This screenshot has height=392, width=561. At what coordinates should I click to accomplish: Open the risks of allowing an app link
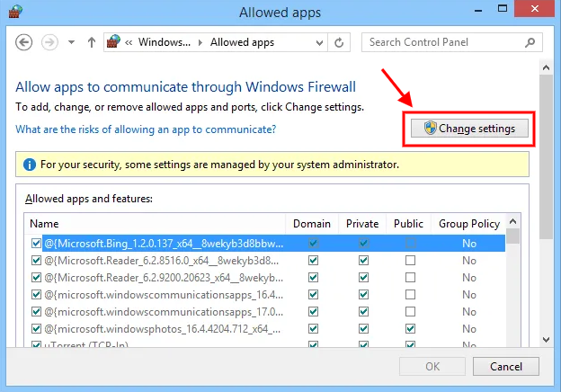tap(146, 129)
